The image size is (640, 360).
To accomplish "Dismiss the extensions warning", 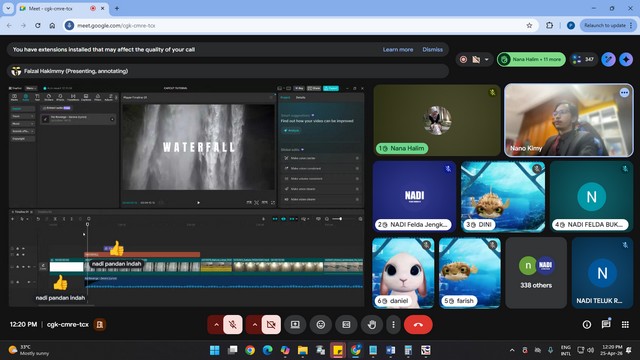I will pyautogui.click(x=432, y=49).
